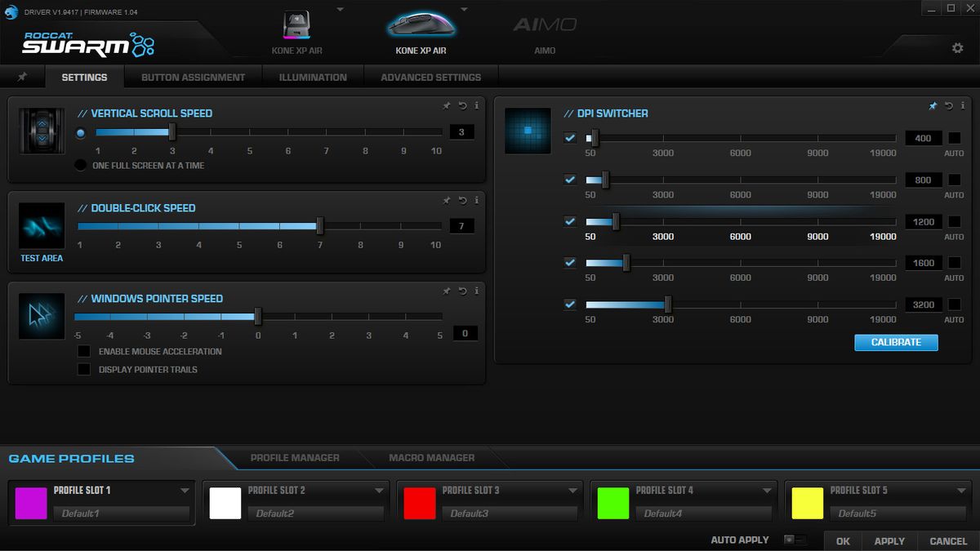Expand Profile Slot 3 dropdown
Viewport: 980px width, 551px height.
tap(573, 491)
